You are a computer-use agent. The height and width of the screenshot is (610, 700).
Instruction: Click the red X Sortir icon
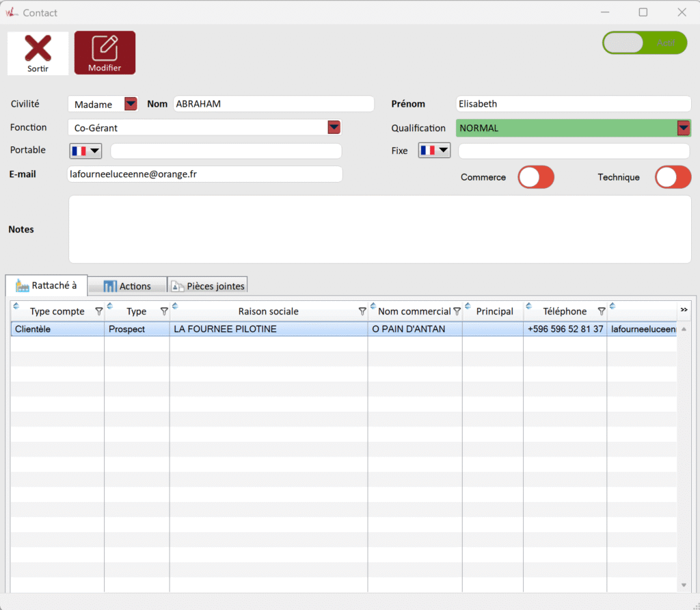38,49
